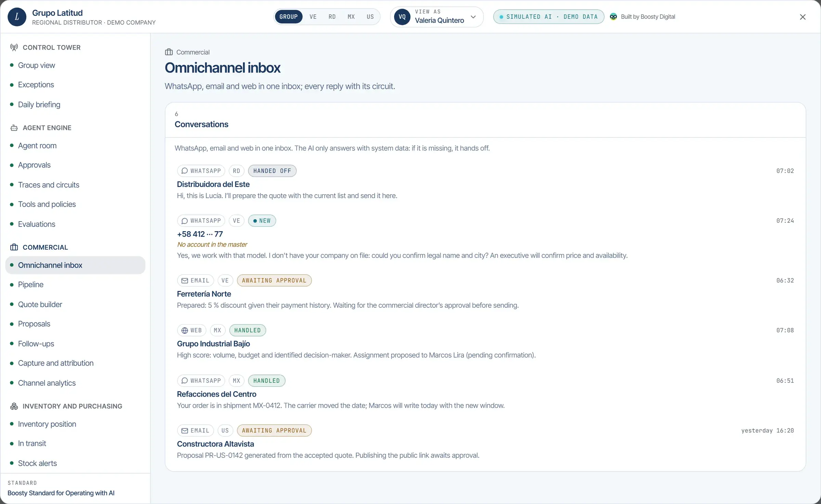Switch scope to MX

[351, 17]
